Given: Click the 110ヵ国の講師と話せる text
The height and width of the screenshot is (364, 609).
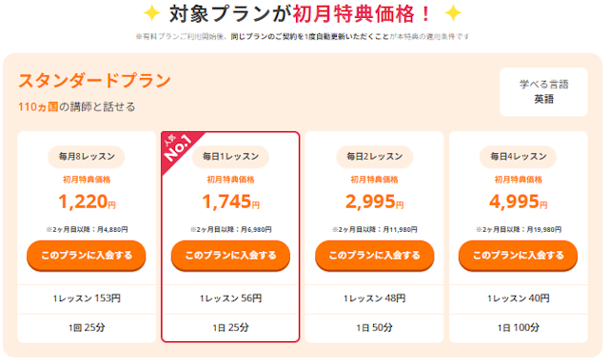Looking at the screenshot, I should coord(77,106).
